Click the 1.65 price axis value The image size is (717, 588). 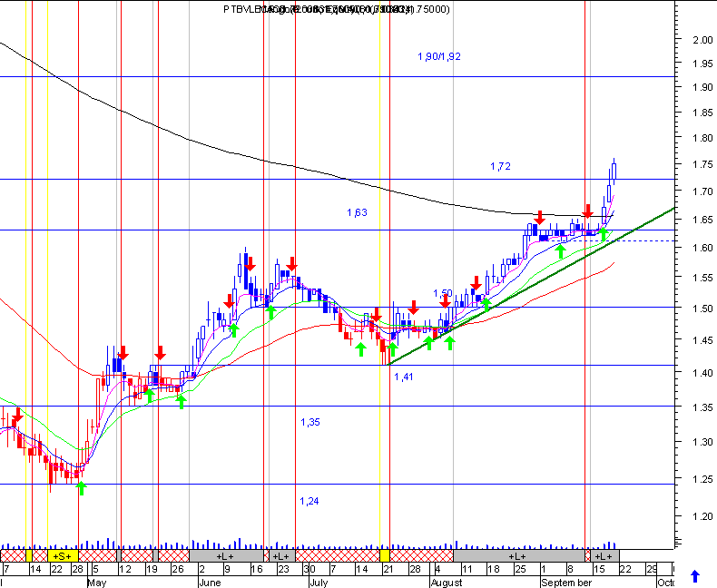702,220
